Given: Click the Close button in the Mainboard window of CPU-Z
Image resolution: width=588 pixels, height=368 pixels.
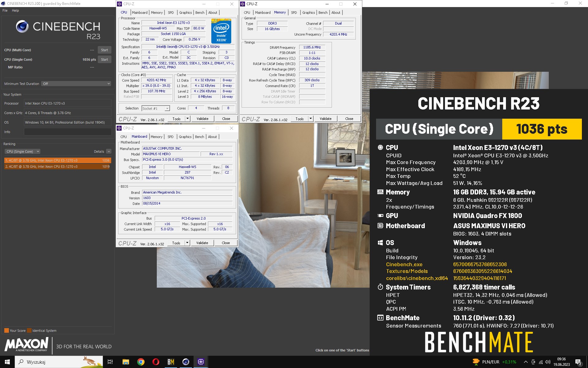Looking at the screenshot, I should point(226,243).
